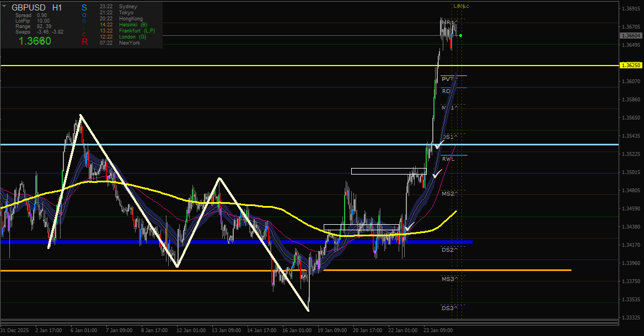This screenshot has width=644, height=336.
Task: Click the RWL level label
Action: pos(448,159)
